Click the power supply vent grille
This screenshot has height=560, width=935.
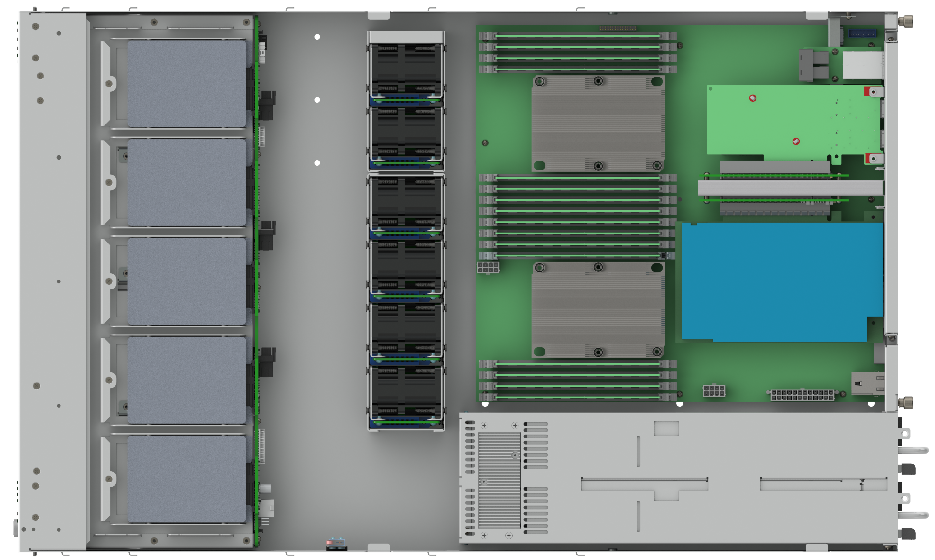[499, 480]
